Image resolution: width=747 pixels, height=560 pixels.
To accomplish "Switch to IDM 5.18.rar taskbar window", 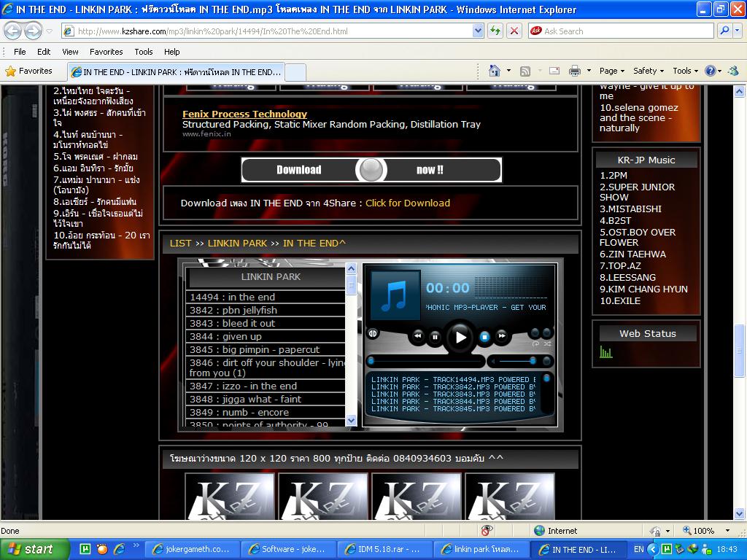I will [x=384, y=549].
